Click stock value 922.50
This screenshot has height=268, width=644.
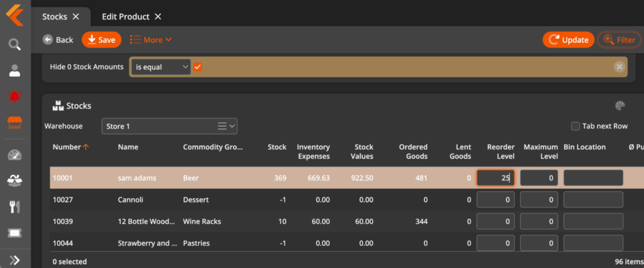point(362,178)
